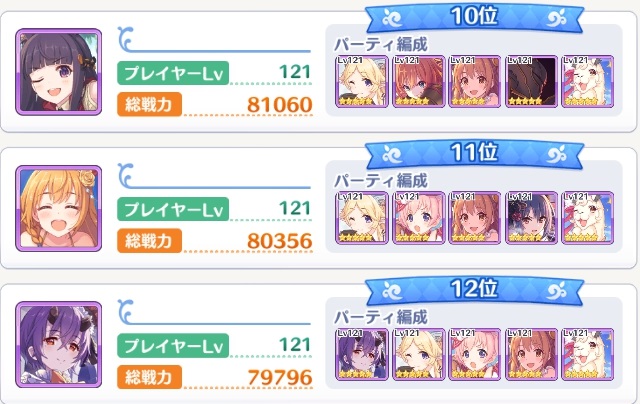Click the 11位 rank banner
The width and height of the screenshot is (640, 404).
[474, 154]
